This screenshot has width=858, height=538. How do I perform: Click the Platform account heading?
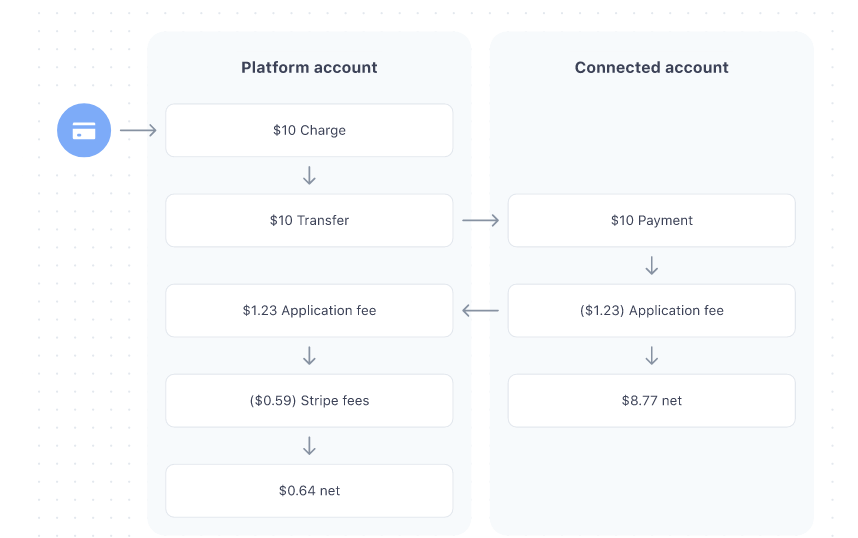click(309, 68)
